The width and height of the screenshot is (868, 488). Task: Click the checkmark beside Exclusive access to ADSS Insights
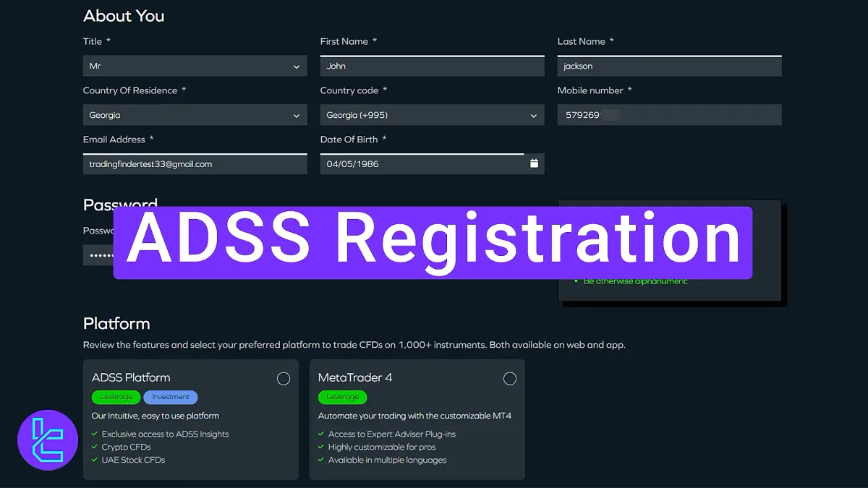click(x=95, y=434)
